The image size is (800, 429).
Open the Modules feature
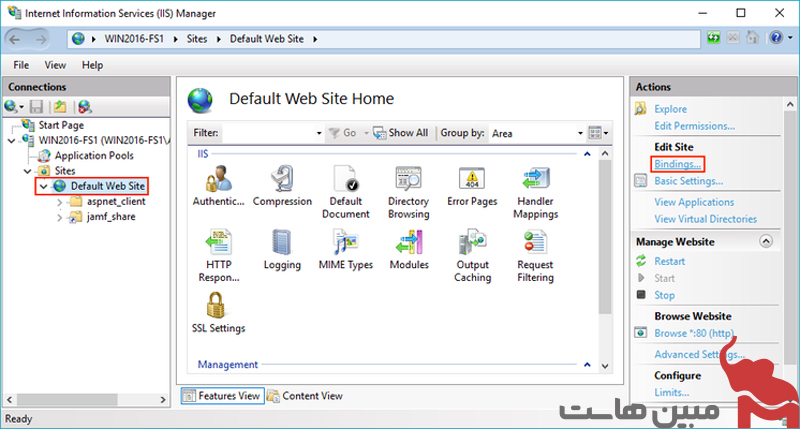tap(409, 249)
